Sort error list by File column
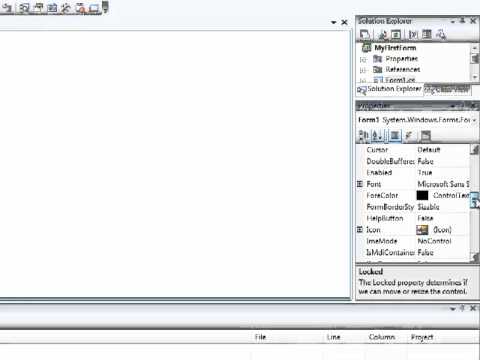 click(x=260, y=337)
